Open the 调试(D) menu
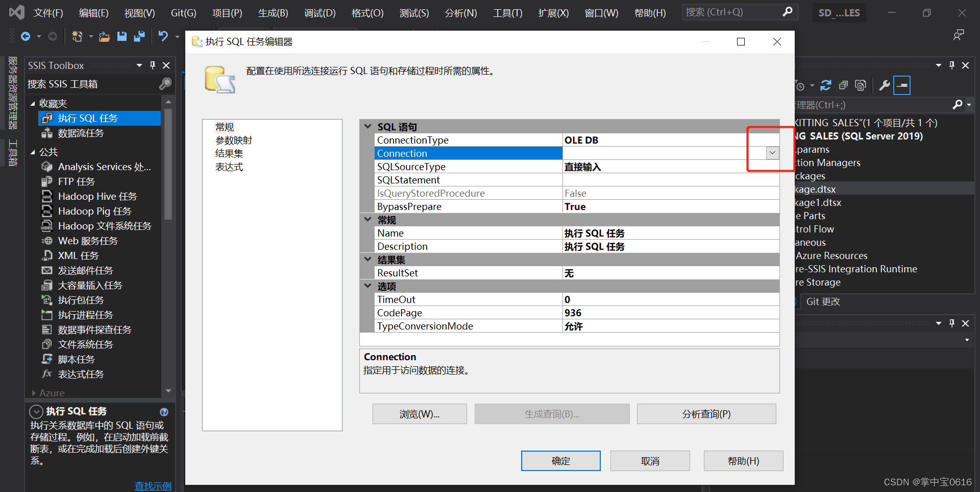 [x=320, y=13]
